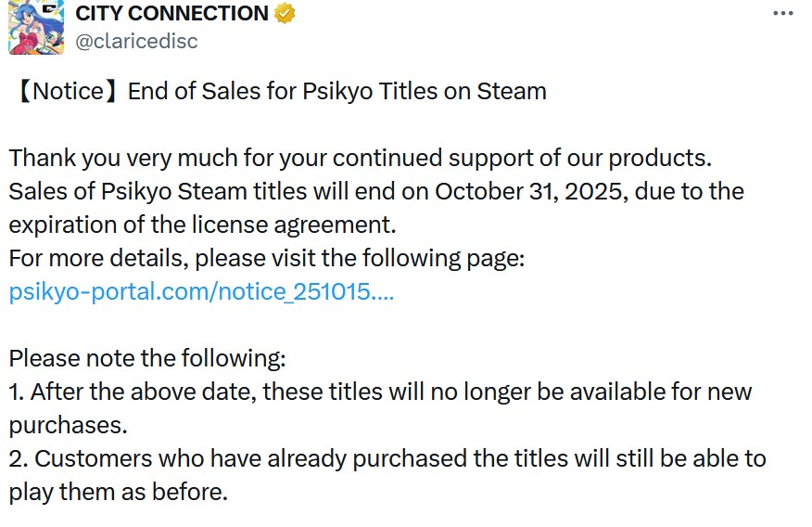Click the "Please note the following:" line
This screenshot has width=812, height=527.
(x=147, y=358)
